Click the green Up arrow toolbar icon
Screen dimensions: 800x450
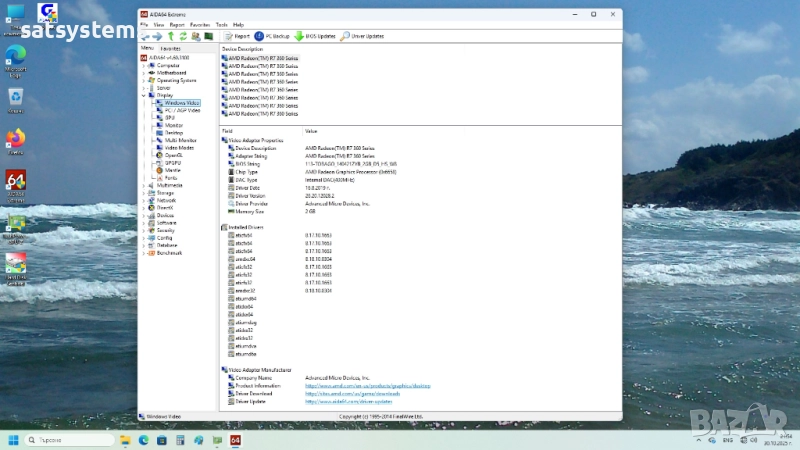click(171, 36)
